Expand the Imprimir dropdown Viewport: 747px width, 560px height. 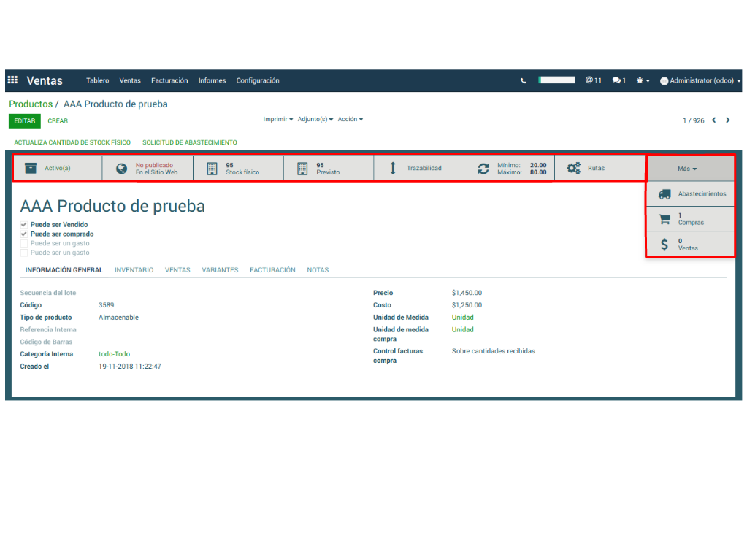[277, 119]
